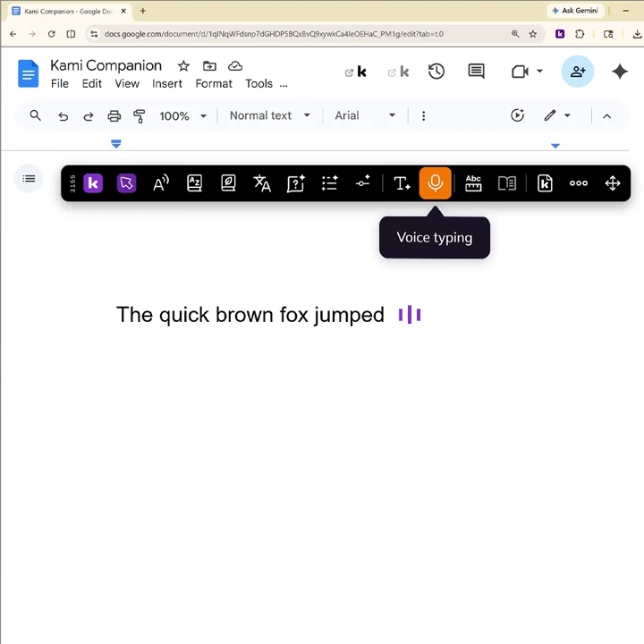Open the comments history icon

pyautogui.click(x=476, y=72)
